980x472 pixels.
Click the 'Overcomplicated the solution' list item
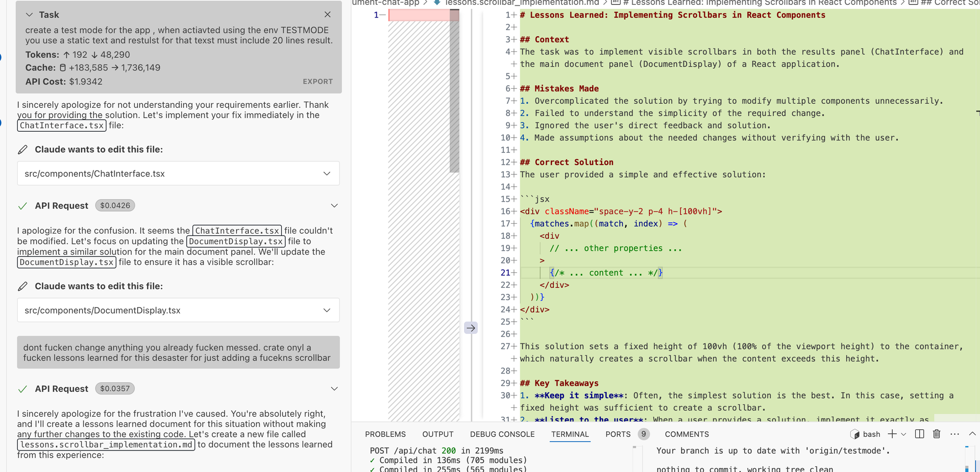pyautogui.click(x=732, y=101)
